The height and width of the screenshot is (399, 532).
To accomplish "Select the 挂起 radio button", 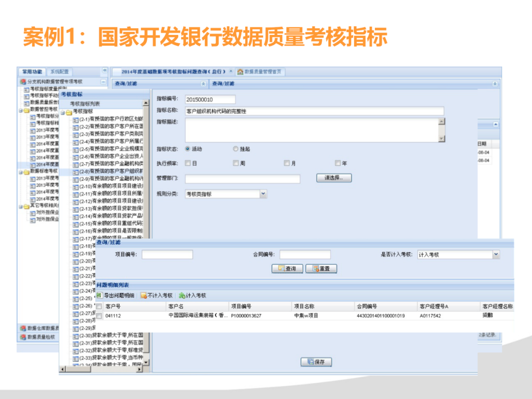I will coord(236,149).
